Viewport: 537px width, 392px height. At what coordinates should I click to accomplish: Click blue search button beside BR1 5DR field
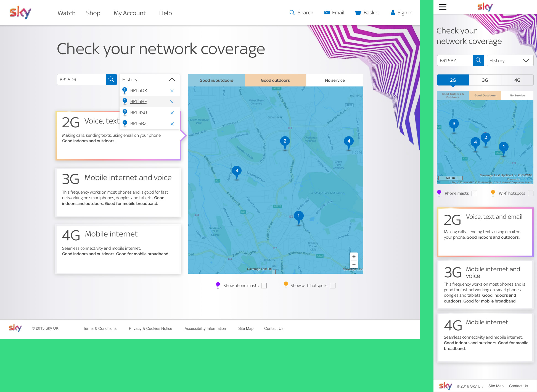point(111,80)
